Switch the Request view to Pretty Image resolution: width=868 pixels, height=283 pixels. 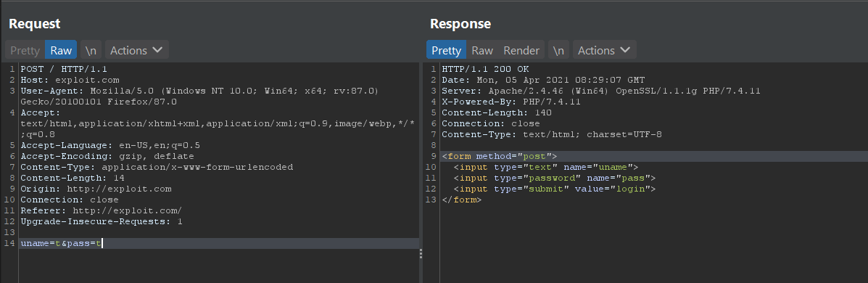[x=25, y=50]
